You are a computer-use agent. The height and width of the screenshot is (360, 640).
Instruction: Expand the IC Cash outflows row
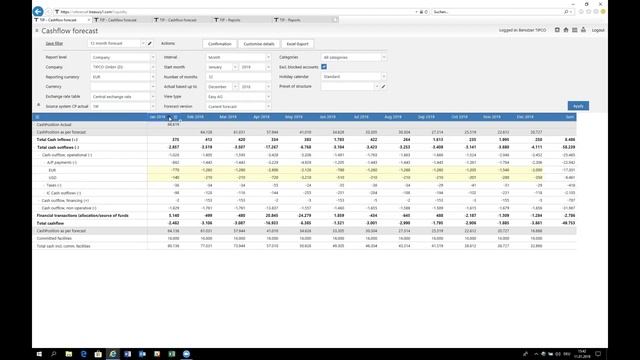44,193
